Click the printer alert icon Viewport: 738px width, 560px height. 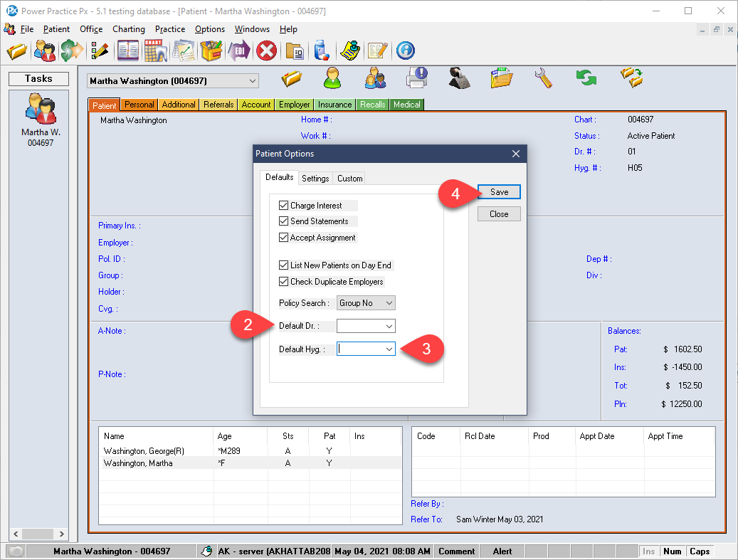pyautogui.click(x=417, y=78)
